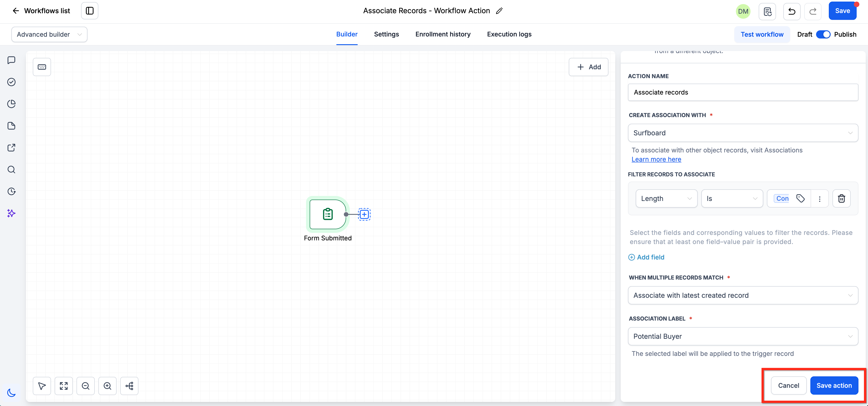Open the checkmark circle sidebar icon
The image size is (868, 406).
tap(11, 82)
